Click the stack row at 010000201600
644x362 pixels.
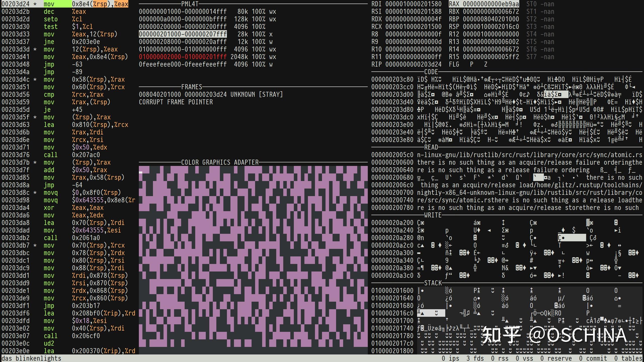pos(507,291)
